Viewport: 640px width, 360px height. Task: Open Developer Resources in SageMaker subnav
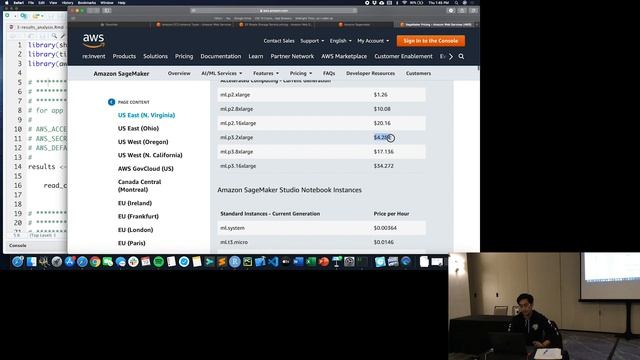click(371, 73)
